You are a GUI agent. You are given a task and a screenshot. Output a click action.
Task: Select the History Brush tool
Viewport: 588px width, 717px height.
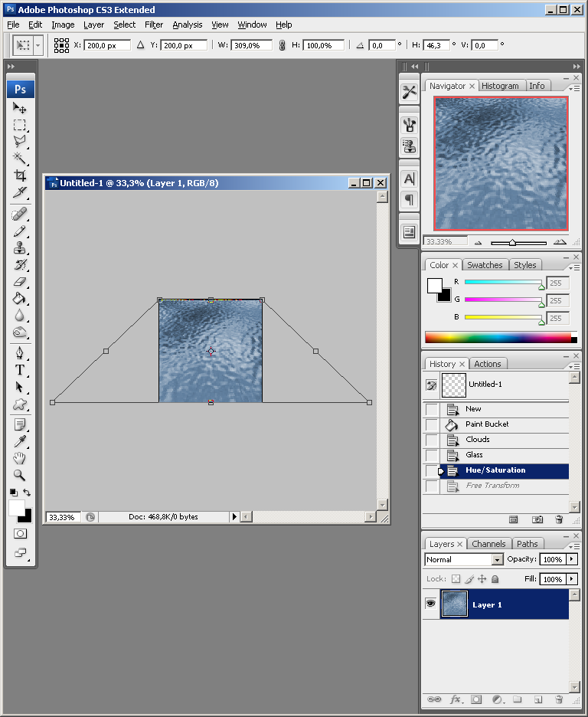(x=20, y=265)
